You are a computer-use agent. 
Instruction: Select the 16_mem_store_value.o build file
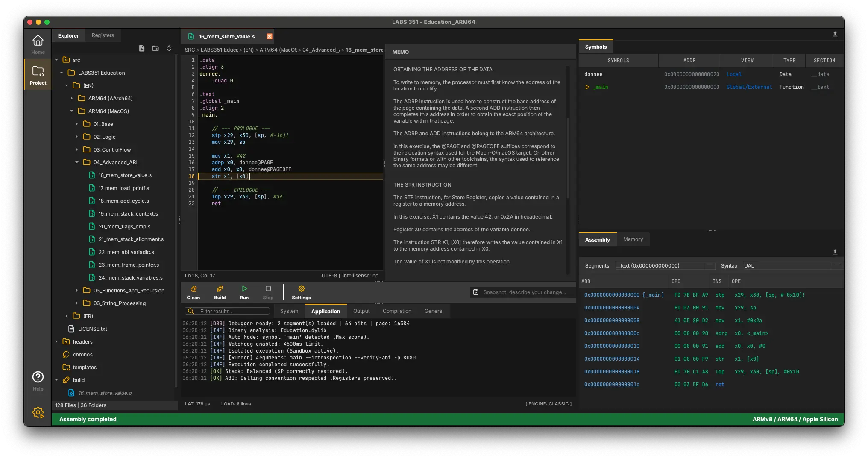pos(105,393)
